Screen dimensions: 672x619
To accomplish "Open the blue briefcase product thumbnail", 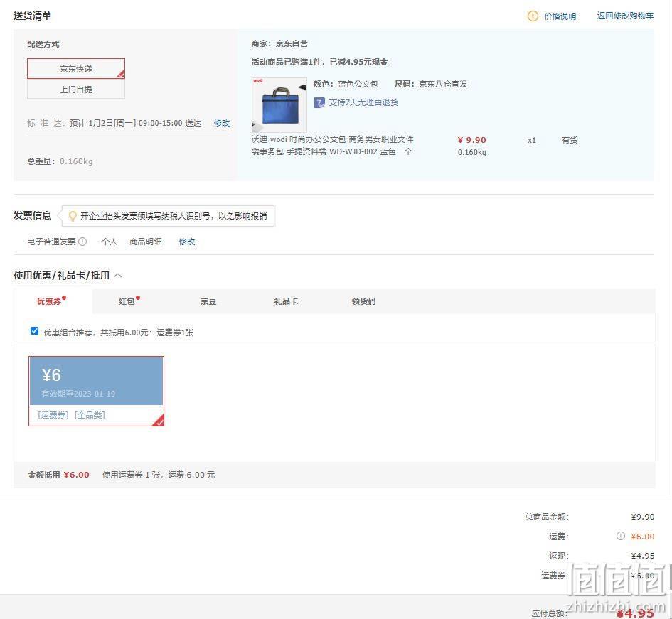I will (x=279, y=104).
